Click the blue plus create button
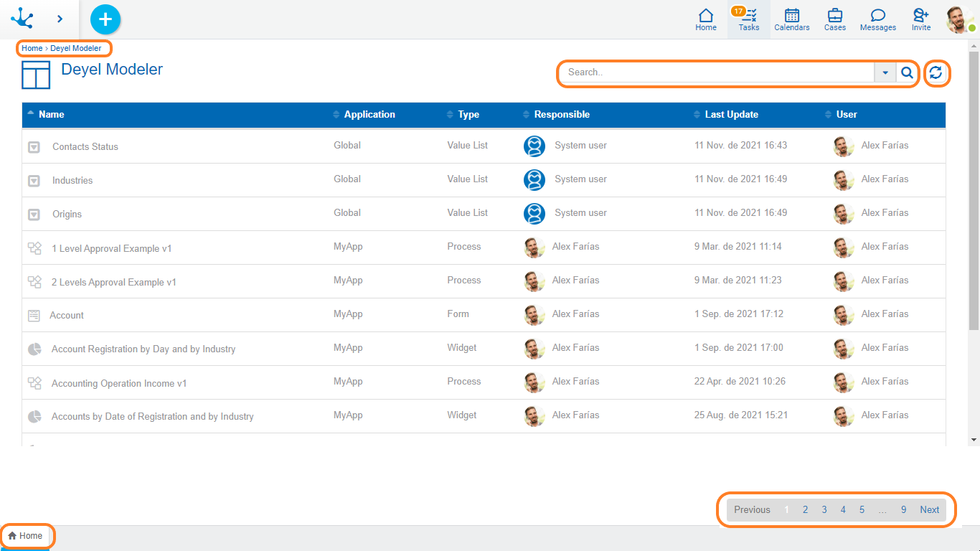Image resolution: width=980 pixels, height=551 pixels. [105, 19]
